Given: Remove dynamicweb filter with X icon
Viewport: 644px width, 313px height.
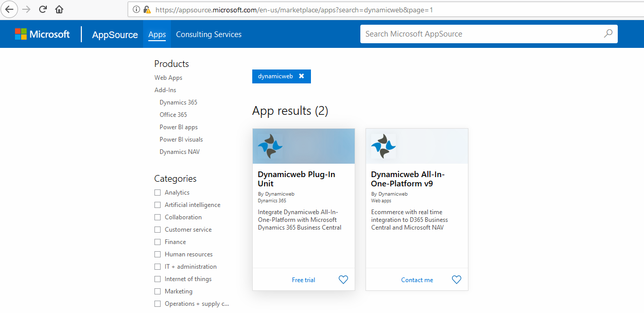Looking at the screenshot, I should click(x=302, y=76).
